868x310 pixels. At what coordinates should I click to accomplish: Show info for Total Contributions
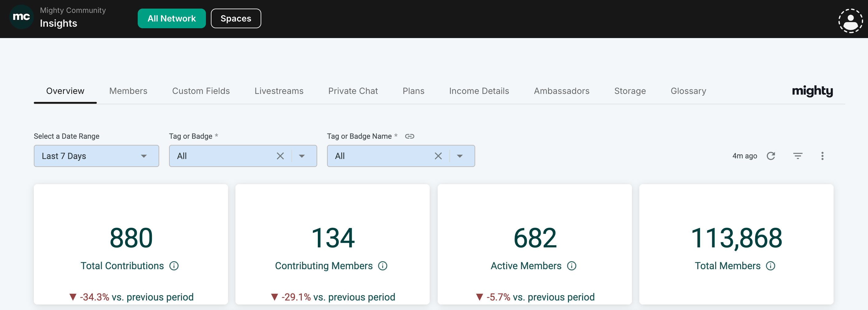point(174,266)
